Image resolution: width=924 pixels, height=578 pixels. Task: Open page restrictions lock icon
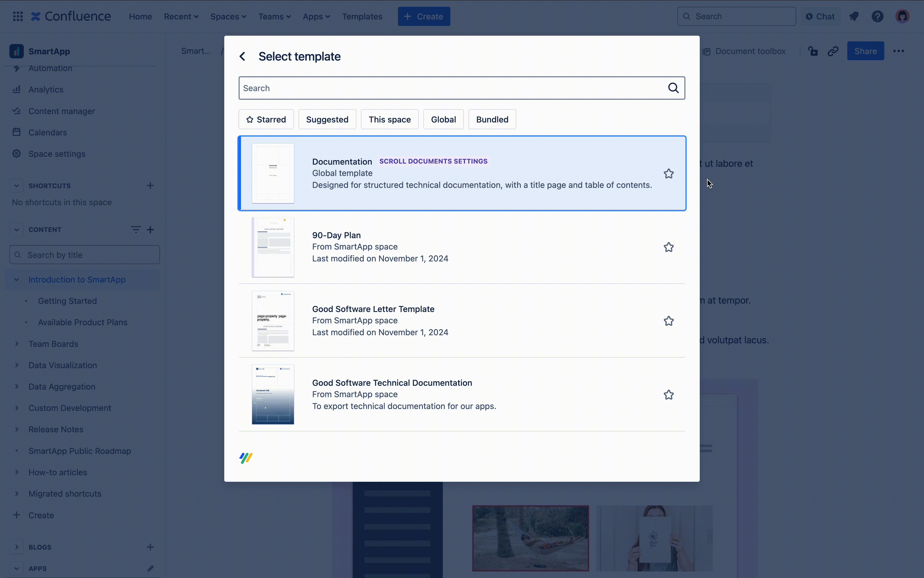[813, 51]
